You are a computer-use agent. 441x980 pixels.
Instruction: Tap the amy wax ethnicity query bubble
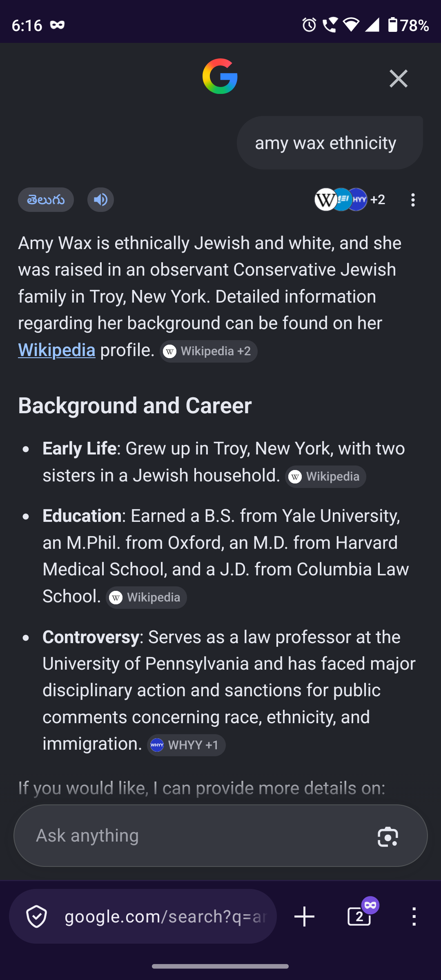[330, 143]
